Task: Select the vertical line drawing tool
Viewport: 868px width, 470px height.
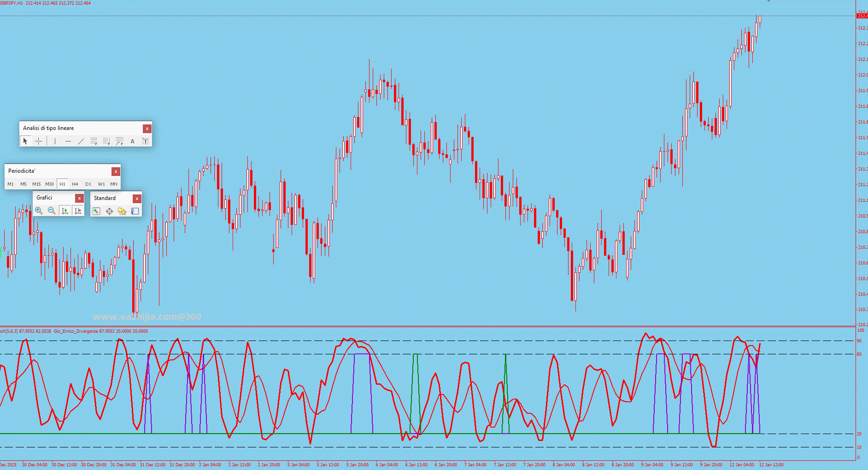Action: click(55, 141)
